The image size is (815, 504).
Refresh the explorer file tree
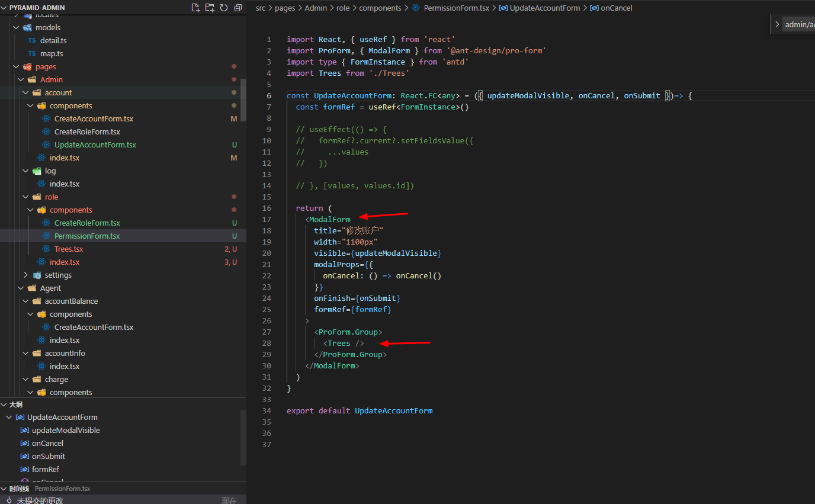click(x=223, y=8)
